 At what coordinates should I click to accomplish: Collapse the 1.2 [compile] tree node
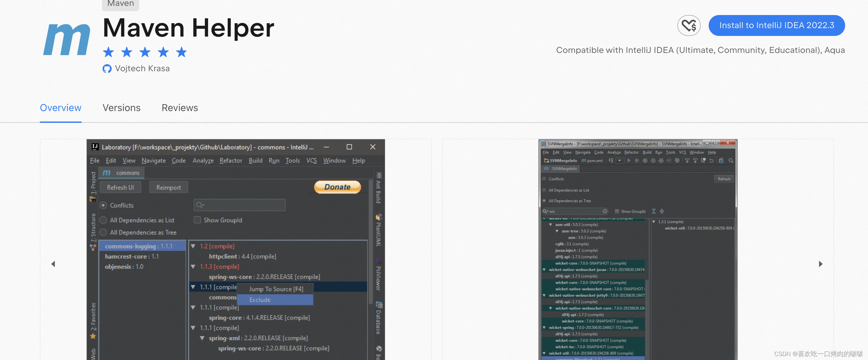(x=193, y=246)
